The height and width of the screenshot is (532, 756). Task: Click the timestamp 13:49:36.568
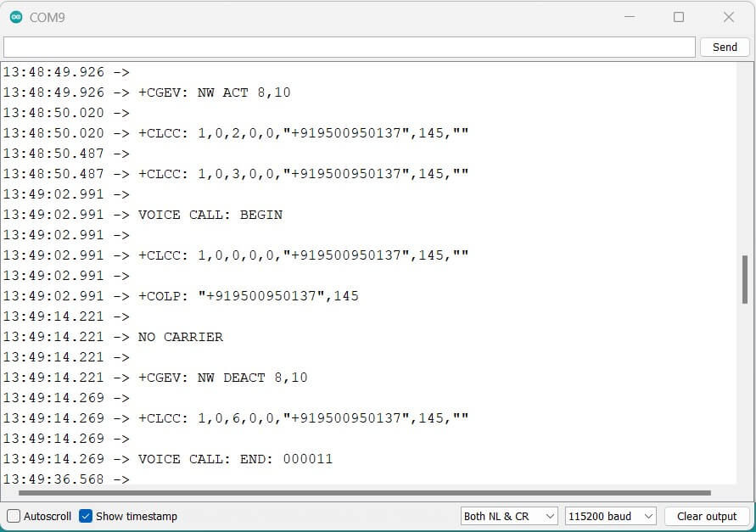click(x=53, y=479)
